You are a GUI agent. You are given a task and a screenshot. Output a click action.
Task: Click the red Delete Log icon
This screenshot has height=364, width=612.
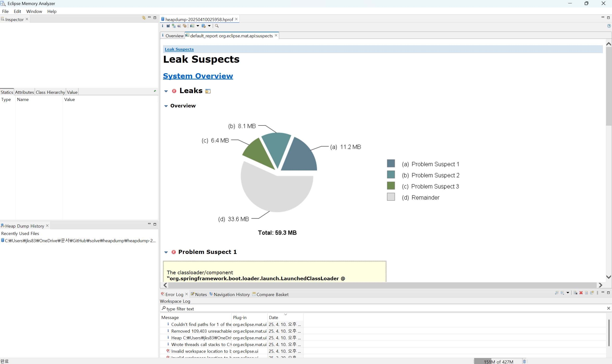click(x=581, y=293)
